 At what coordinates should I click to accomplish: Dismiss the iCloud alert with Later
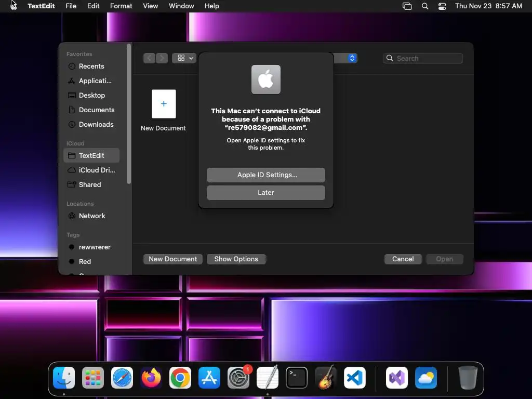click(x=266, y=193)
